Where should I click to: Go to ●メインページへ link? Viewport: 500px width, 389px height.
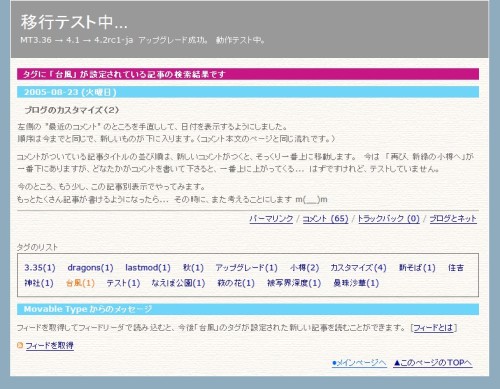pyautogui.click(x=359, y=363)
